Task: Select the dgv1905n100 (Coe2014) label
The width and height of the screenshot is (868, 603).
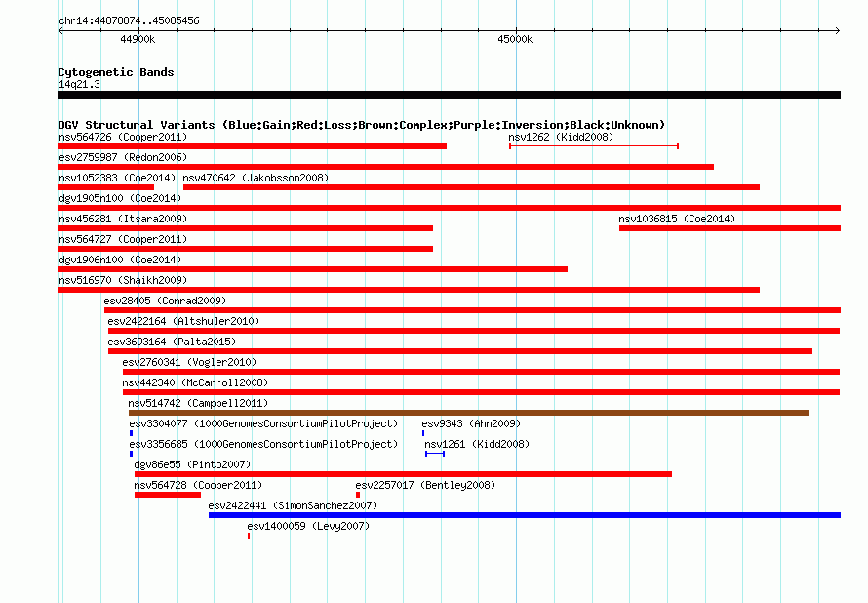Action: click(x=120, y=198)
